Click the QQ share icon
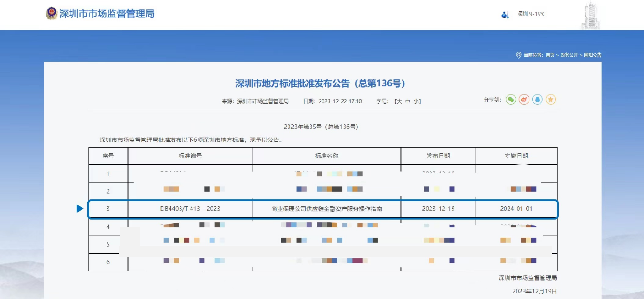Image resolution: width=644 pixels, height=299 pixels. pos(537,100)
